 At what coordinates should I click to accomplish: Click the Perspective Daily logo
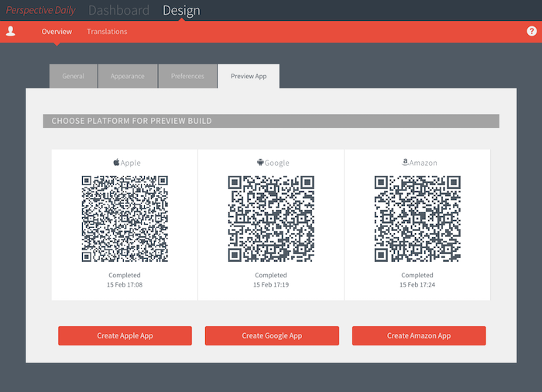click(40, 10)
